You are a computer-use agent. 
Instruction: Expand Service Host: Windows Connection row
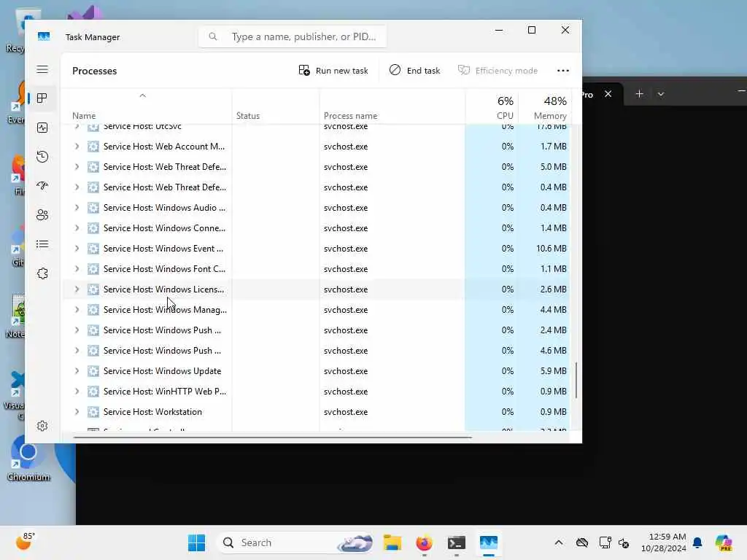tap(77, 228)
